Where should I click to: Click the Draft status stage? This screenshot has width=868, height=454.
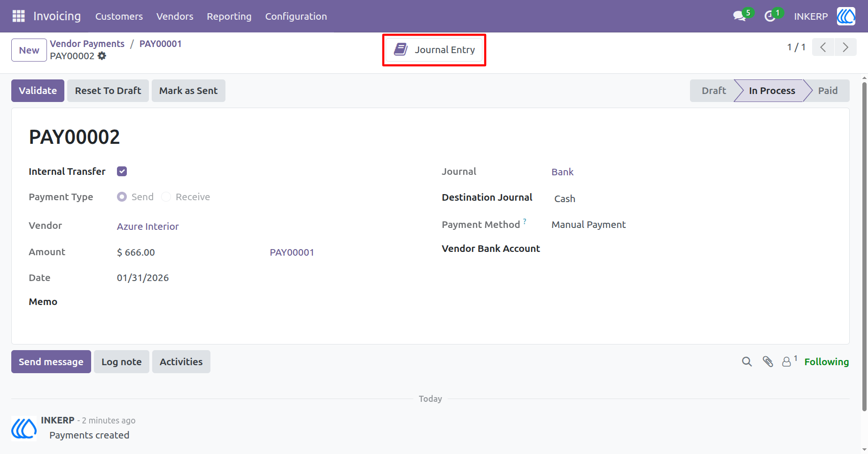pos(713,91)
